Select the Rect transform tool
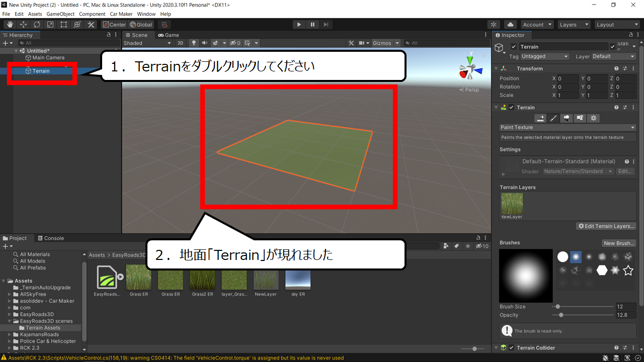644x362 pixels. click(64, 25)
